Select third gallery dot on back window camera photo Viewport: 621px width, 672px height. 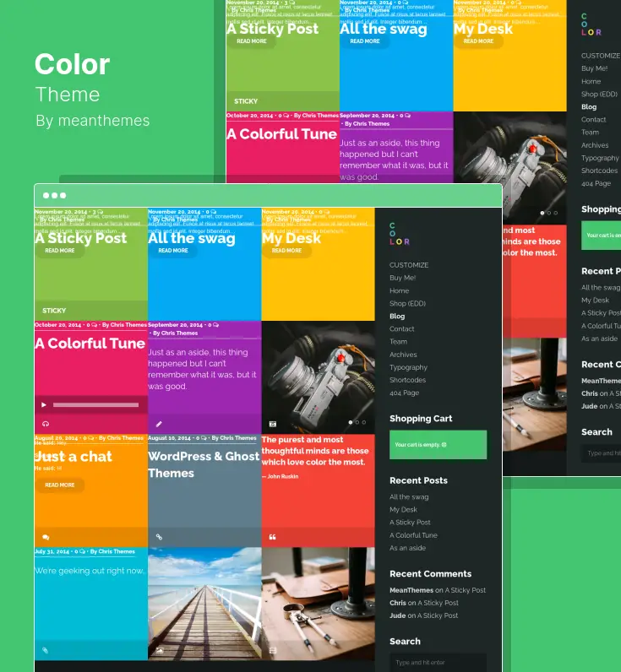click(x=555, y=213)
